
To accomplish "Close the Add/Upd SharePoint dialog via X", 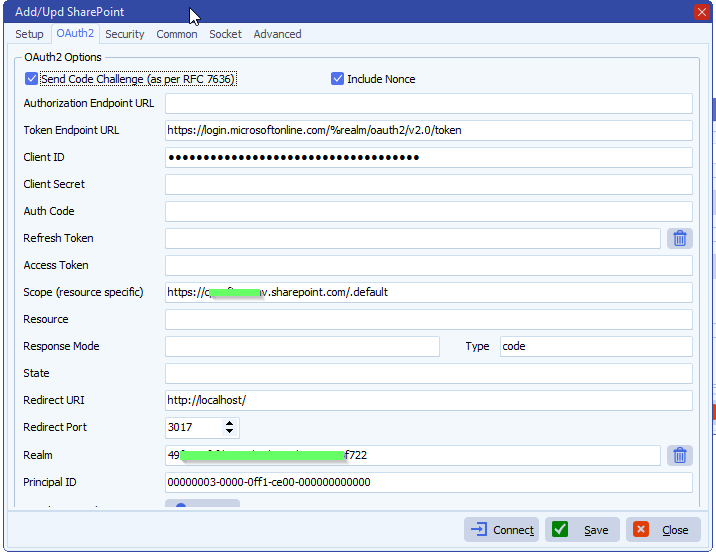I will pyautogui.click(x=701, y=12).
